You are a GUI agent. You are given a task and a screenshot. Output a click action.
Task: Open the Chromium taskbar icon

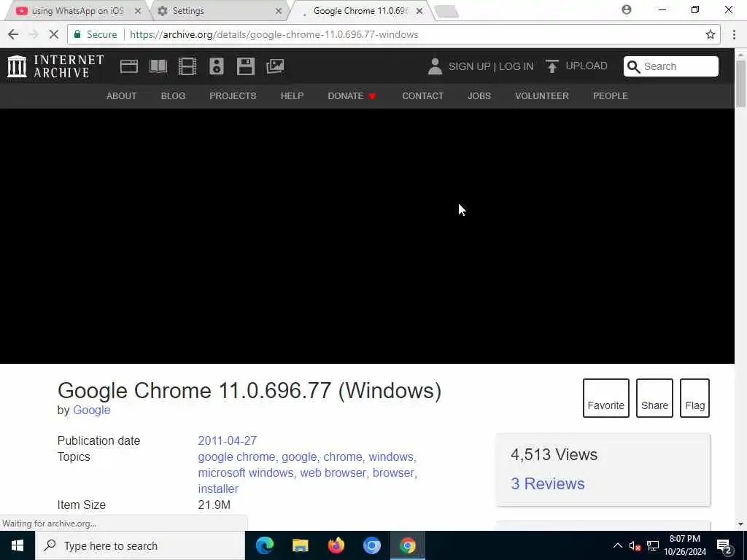pyautogui.click(x=371, y=545)
